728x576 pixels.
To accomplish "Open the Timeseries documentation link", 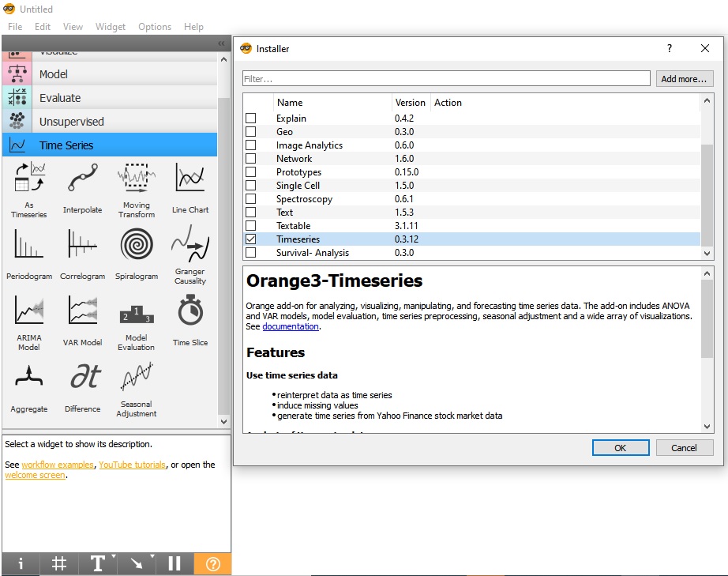I will [291, 326].
